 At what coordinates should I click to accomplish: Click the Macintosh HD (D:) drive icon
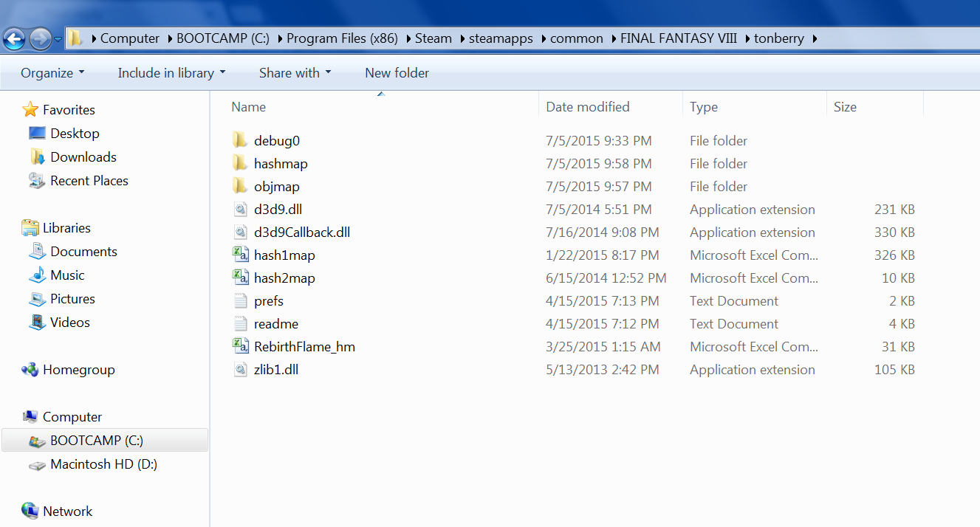(x=37, y=464)
